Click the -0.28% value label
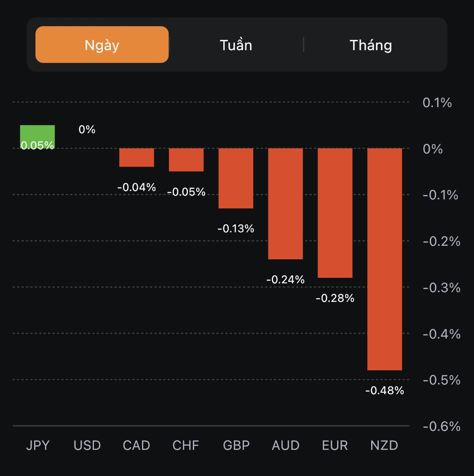 (x=335, y=299)
